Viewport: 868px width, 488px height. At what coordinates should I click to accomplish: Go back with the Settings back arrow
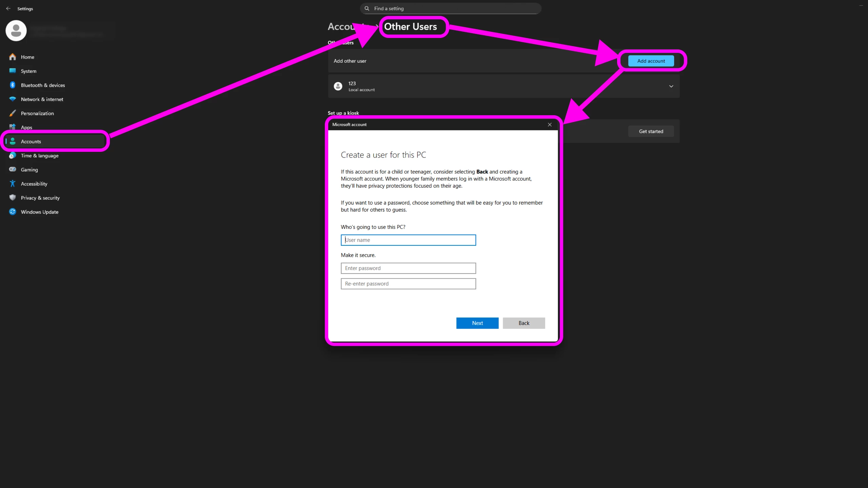[8, 8]
